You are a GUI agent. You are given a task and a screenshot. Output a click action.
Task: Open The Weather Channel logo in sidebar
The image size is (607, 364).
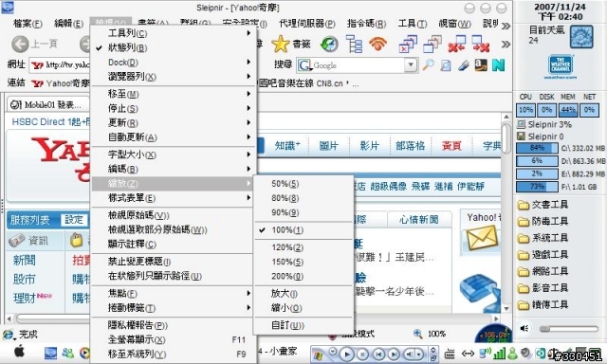[561, 65]
